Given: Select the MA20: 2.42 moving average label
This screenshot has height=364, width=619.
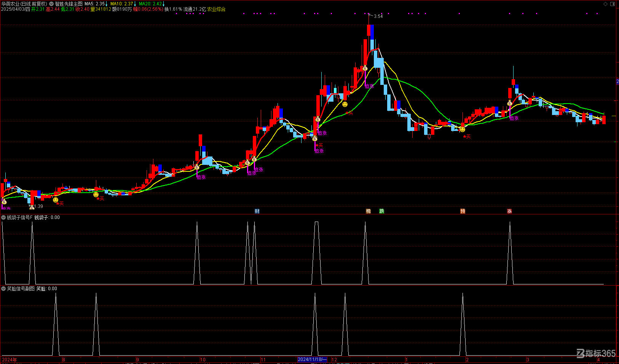Looking at the screenshot, I should [150, 4].
